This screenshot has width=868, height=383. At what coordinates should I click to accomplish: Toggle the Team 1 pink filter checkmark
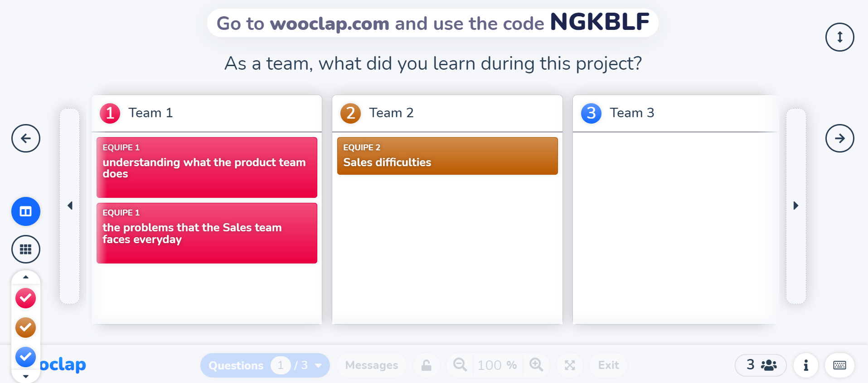26,298
